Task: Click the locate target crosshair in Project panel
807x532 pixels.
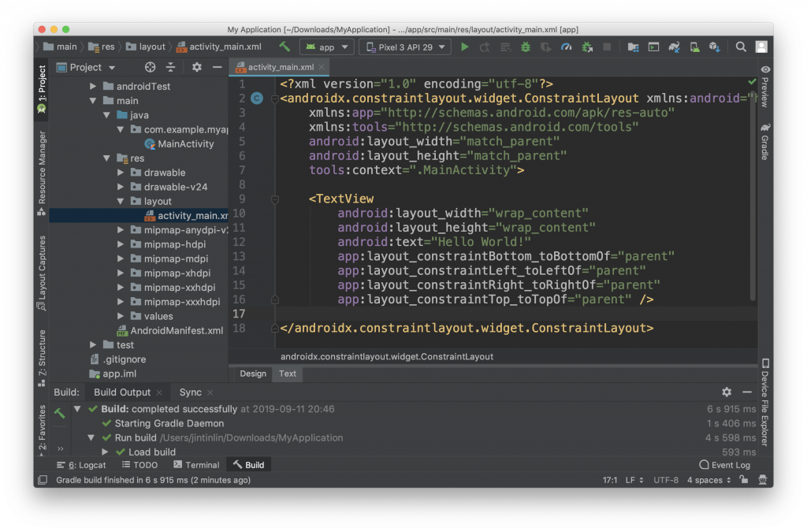Action: (150, 67)
